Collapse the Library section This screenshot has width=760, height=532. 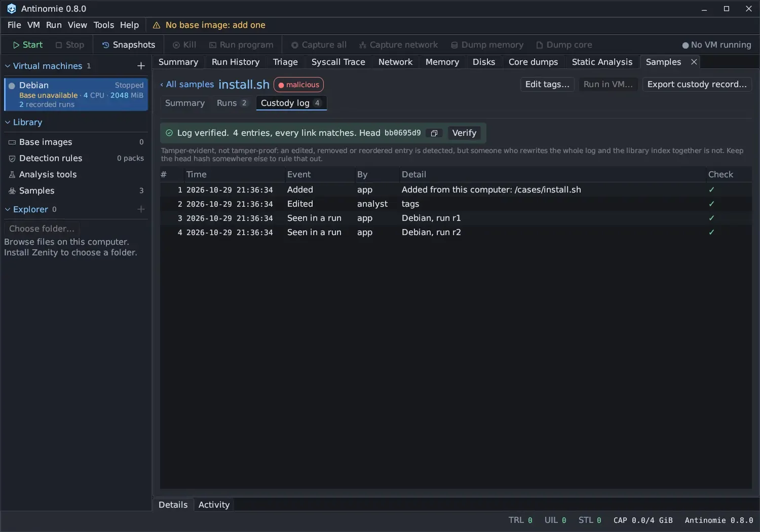(x=8, y=122)
